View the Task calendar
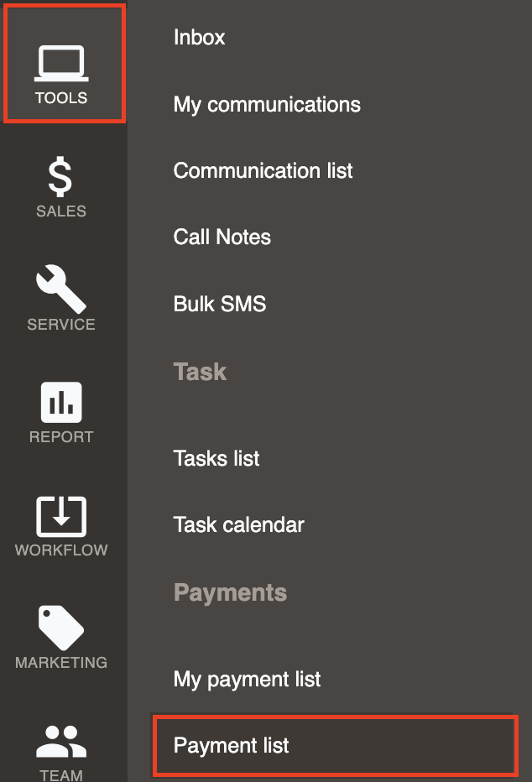Screen dimensions: 532x782 [238, 524]
